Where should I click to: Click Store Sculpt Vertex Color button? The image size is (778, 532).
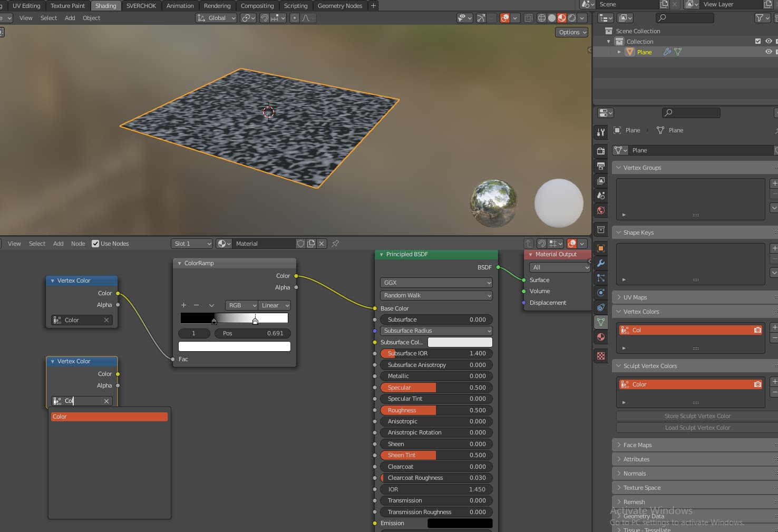[697, 416]
